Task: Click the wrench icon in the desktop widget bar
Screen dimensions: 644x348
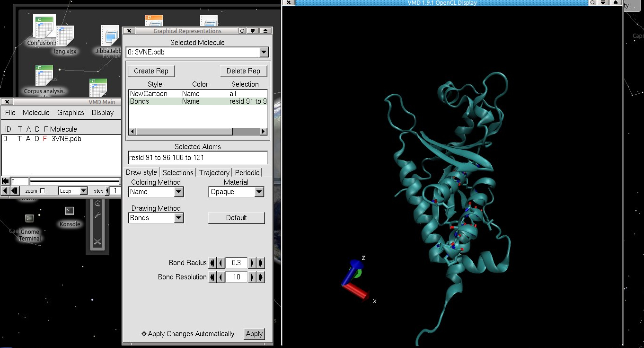Action: [x=97, y=215]
